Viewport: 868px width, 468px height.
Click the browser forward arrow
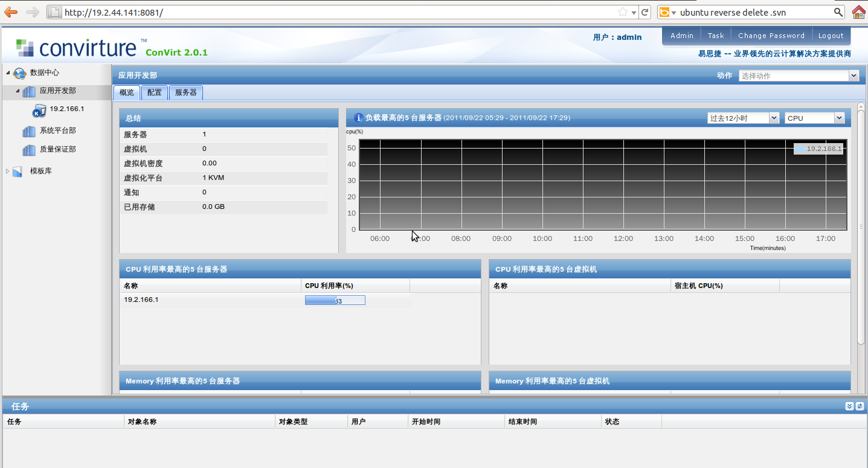tap(33, 12)
